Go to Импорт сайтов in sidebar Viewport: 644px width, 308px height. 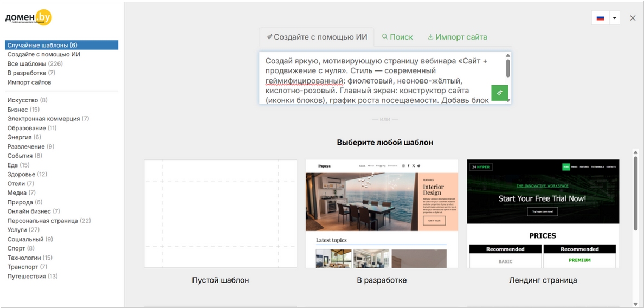coord(29,82)
